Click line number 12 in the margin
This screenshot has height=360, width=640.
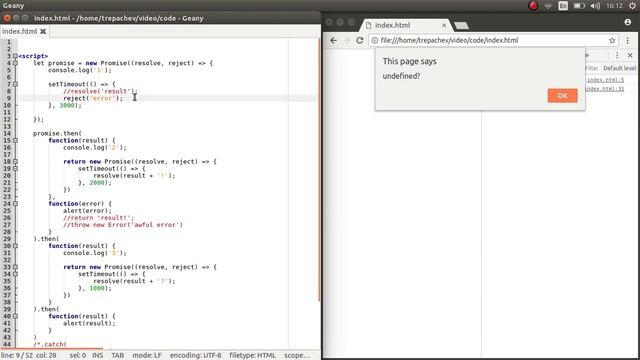coord(7,119)
